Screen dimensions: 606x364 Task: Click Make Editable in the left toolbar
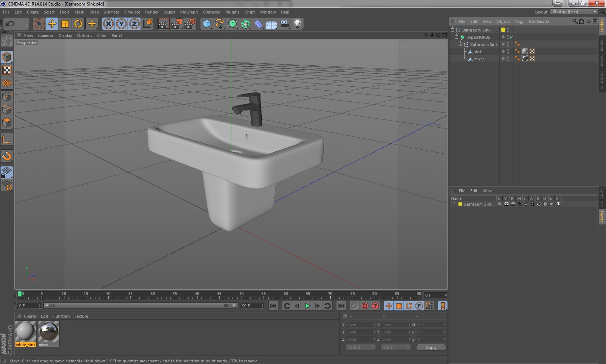pos(7,41)
